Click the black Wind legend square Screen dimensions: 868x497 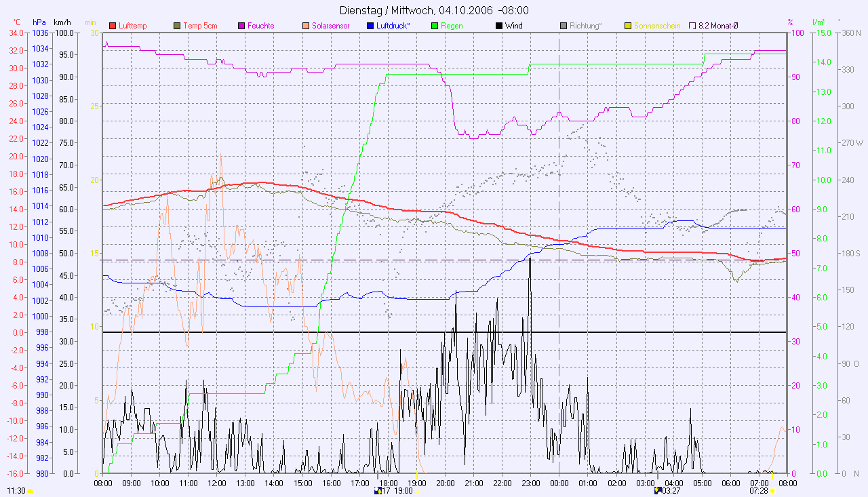click(500, 26)
